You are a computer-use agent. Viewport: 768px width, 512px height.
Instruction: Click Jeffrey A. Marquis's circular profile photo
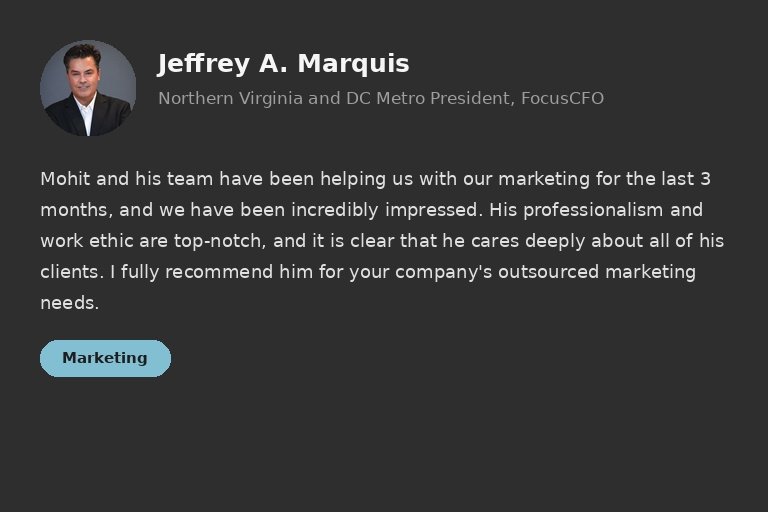88,88
